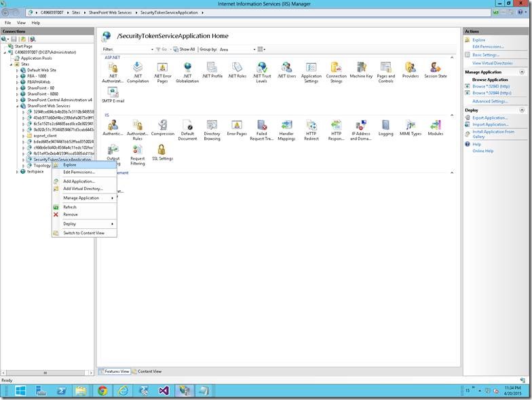532x400 pixels.
Task: Switch to the Content View tab
Action: [x=147, y=371]
